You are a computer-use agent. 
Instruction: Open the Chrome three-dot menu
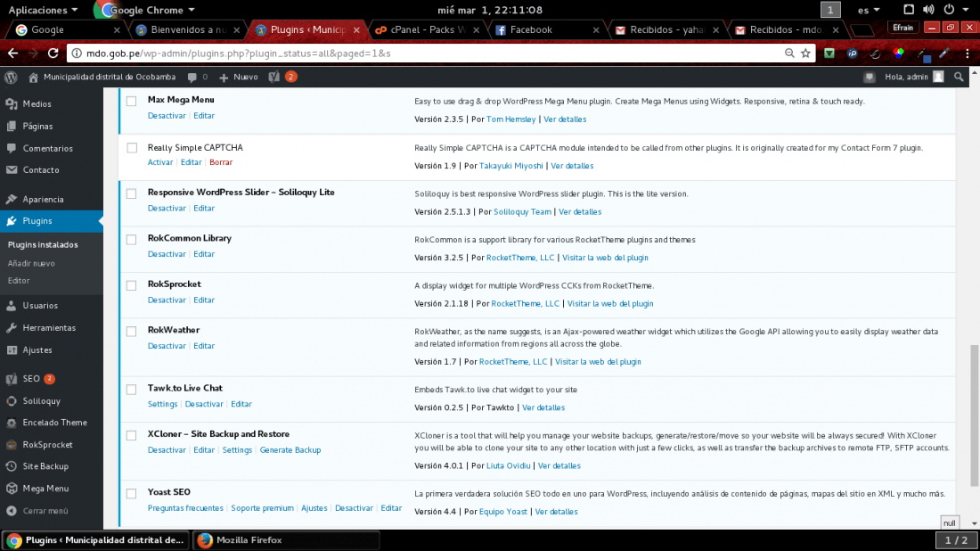(967, 53)
